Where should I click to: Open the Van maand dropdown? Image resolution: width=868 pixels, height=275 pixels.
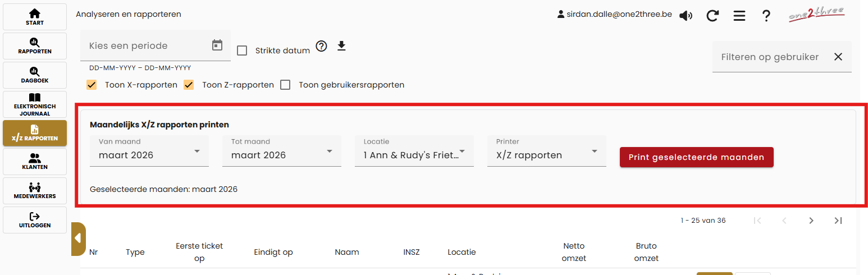pos(149,152)
